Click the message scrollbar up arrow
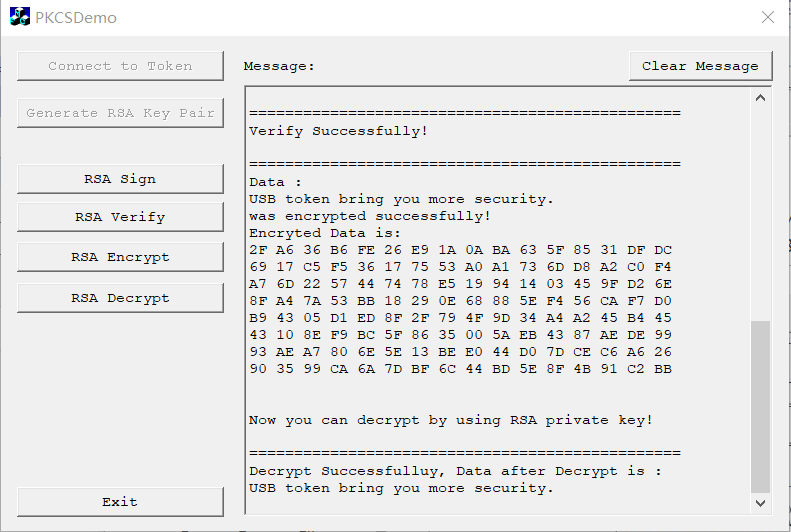Viewport: 791px width, 532px height. pyautogui.click(x=760, y=98)
